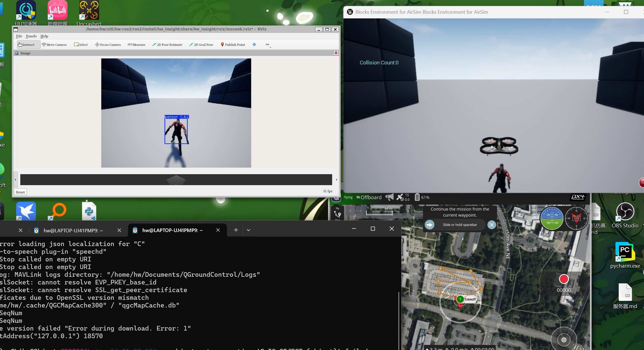Select waypoint 2 on the mission map
The height and width of the screenshot is (350, 644).
(481, 289)
